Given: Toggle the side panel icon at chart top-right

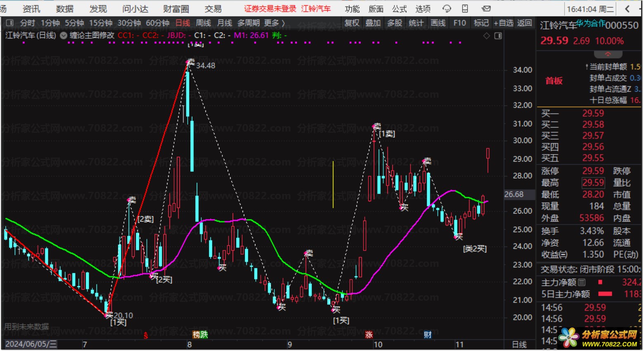Looking at the screenshot, I should coord(498,36).
